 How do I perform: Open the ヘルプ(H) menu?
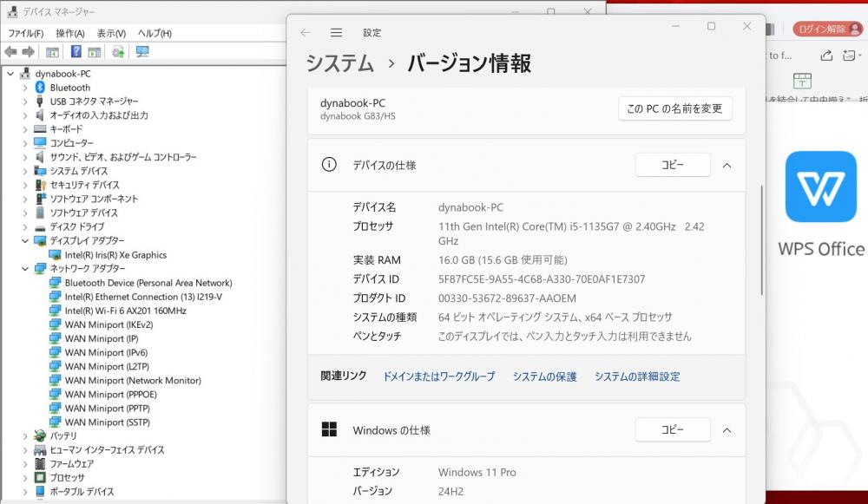(155, 33)
